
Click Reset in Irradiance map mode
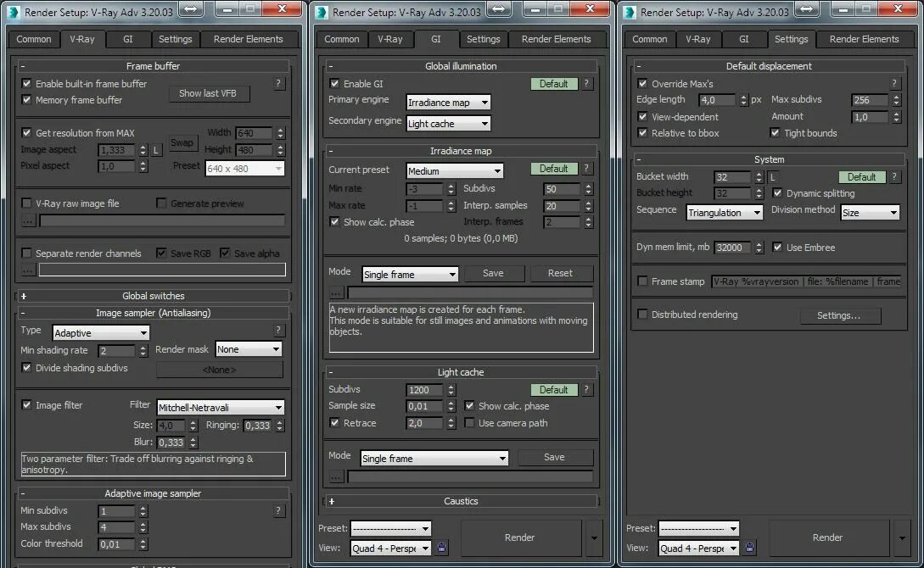pyautogui.click(x=560, y=273)
